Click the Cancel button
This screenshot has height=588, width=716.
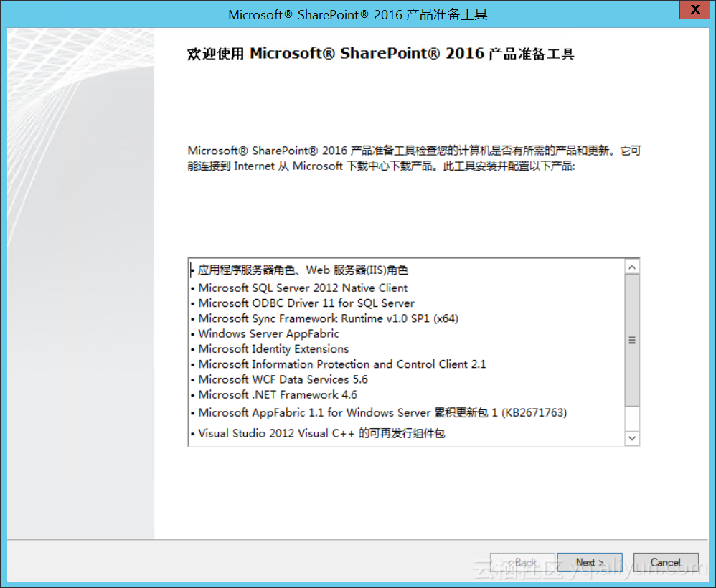666,562
